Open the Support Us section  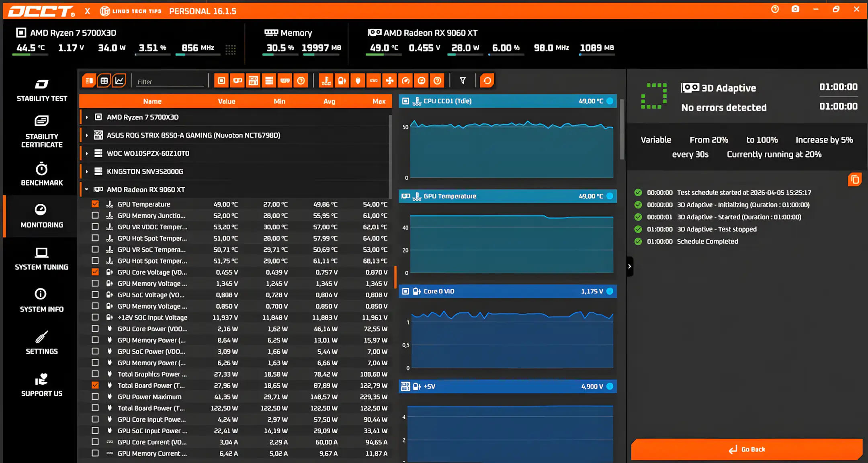(42, 385)
